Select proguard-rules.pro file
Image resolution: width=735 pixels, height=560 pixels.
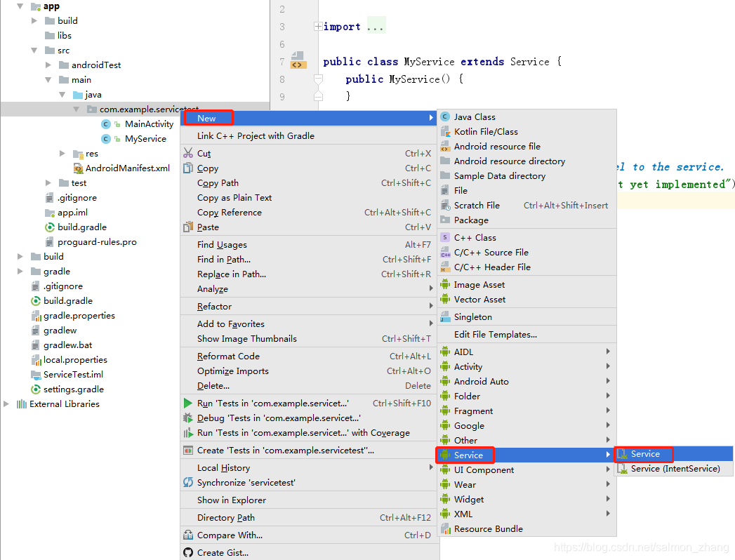97,242
